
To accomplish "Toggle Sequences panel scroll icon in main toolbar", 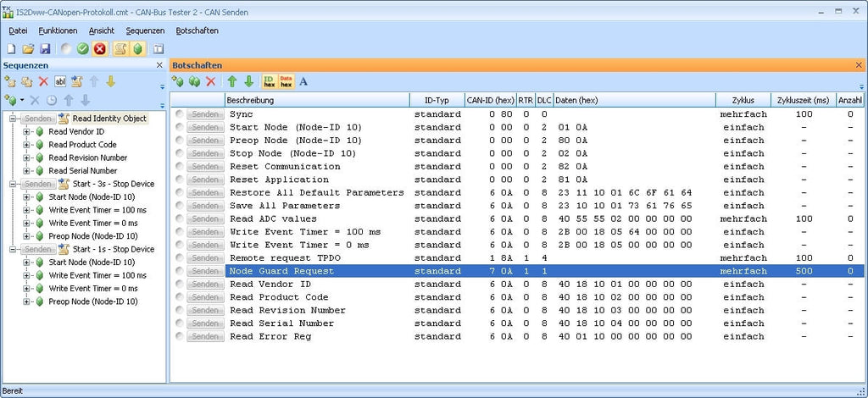I will 120,48.
